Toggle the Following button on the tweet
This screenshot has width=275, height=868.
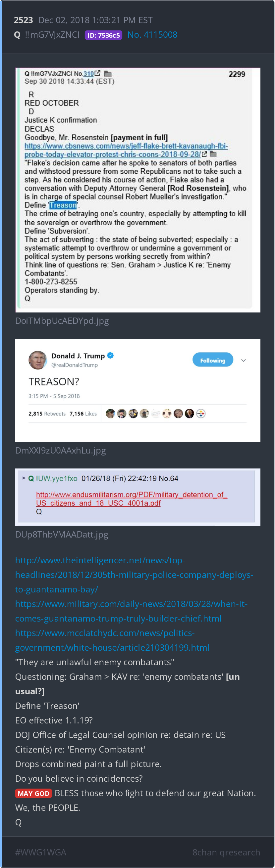coord(213,360)
